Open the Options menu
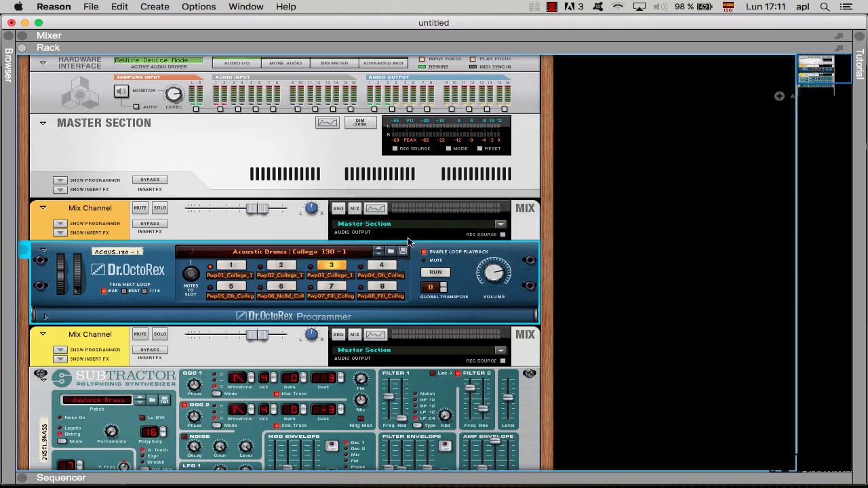 pos(199,7)
